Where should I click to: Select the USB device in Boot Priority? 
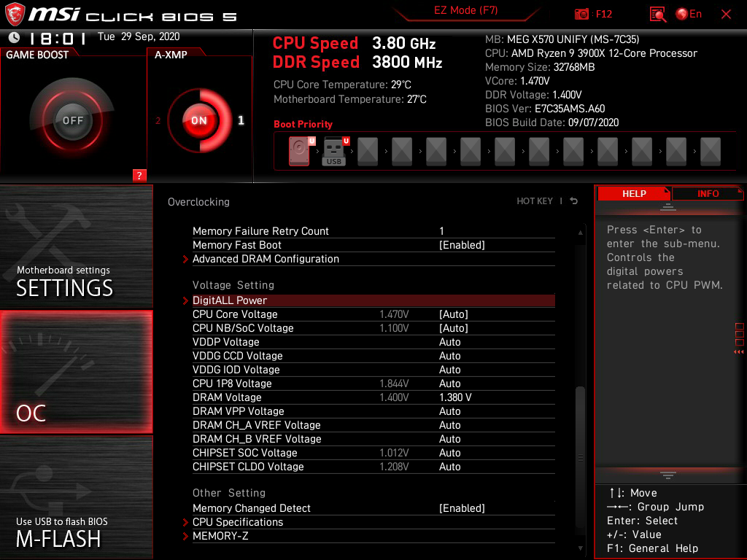coord(333,151)
